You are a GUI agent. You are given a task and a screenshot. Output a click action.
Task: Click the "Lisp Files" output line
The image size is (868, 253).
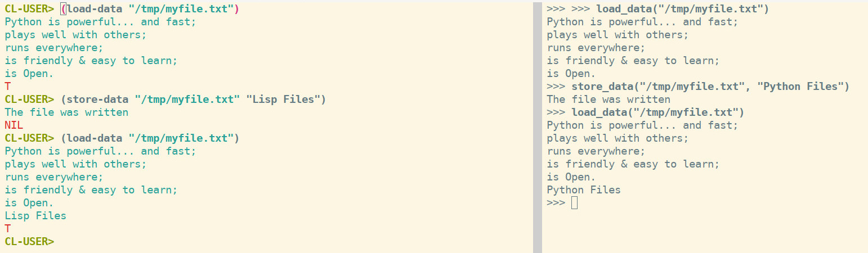click(35, 215)
